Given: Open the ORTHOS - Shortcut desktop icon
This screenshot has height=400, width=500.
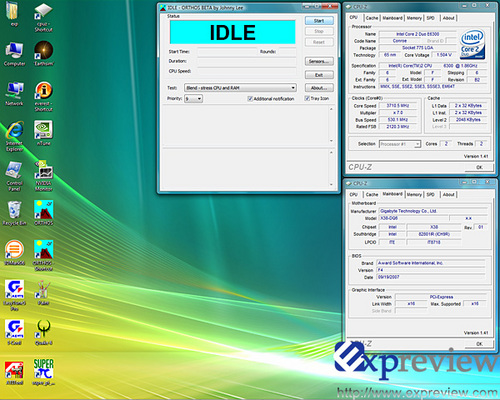Looking at the screenshot, I should (44, 256).
